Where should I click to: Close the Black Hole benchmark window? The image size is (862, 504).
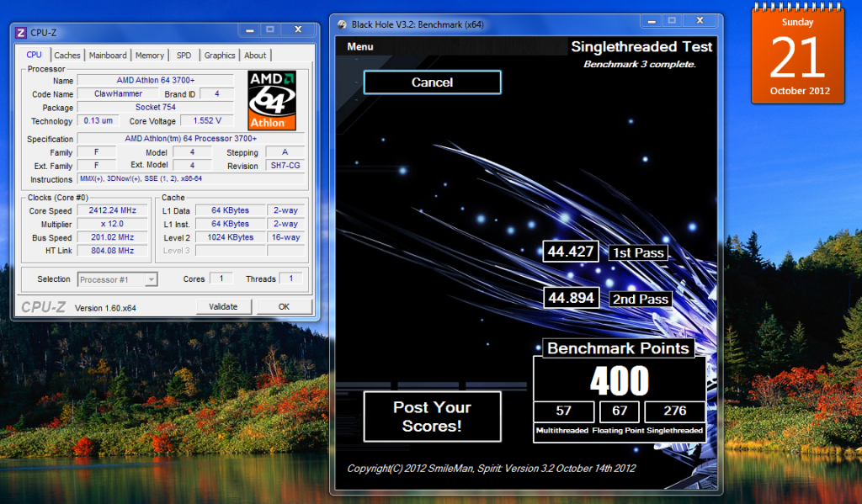[x=700, y=21]
